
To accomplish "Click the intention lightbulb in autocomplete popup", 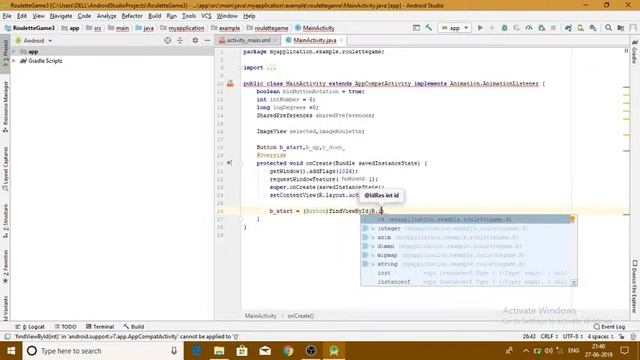I will coord(572,220).
